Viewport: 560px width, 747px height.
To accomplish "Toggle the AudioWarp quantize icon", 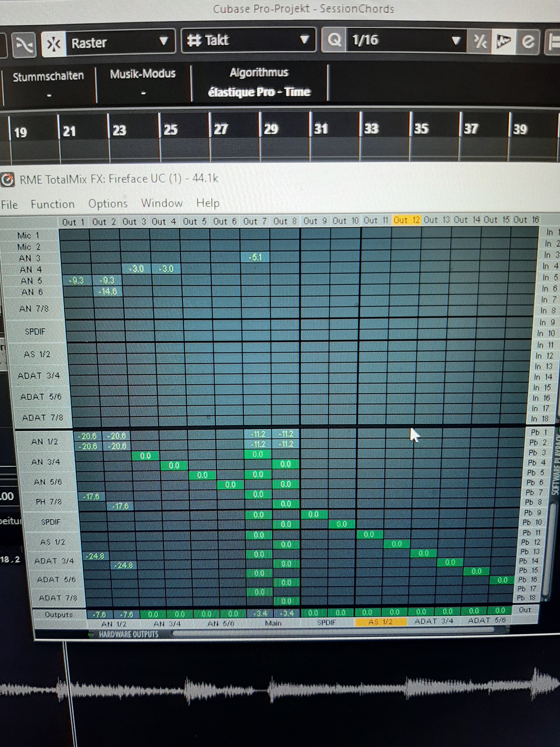I will (x=503, y=41).
